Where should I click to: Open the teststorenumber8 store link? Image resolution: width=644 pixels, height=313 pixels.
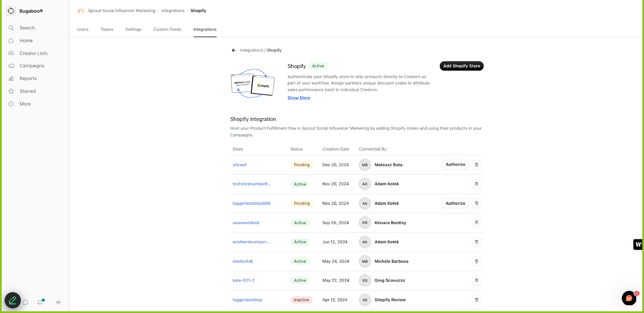[x=252, y=184]
